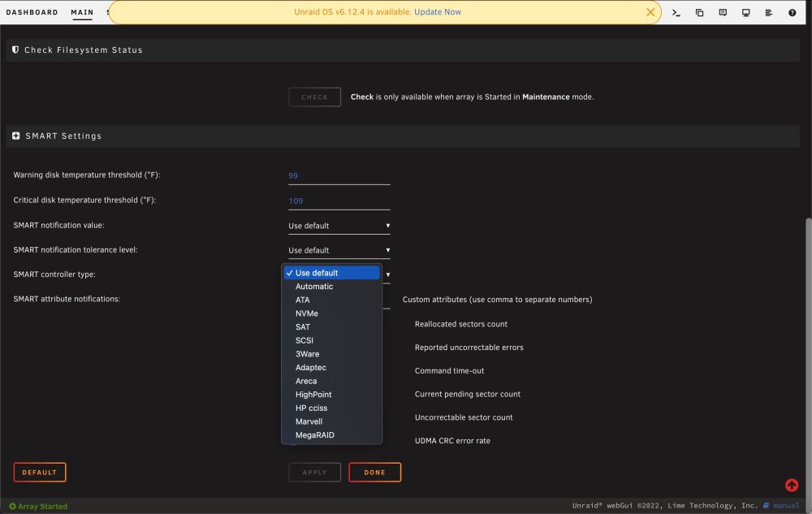Click the Command time-out label
Viewport: 812px width, 514px height.
click(449, 370)
